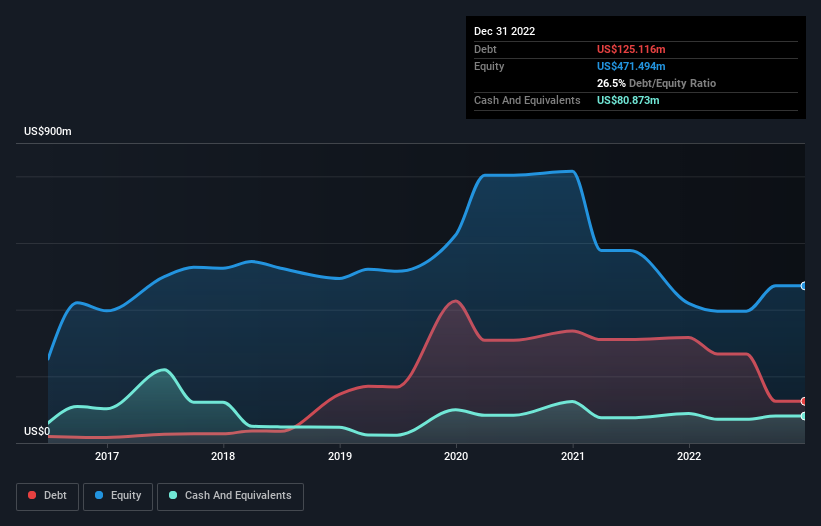The height and width of the screenshot is (526, 821).
Task: Select the Cash endpoint marker at Dec 2022
Action: pos(804,416)
